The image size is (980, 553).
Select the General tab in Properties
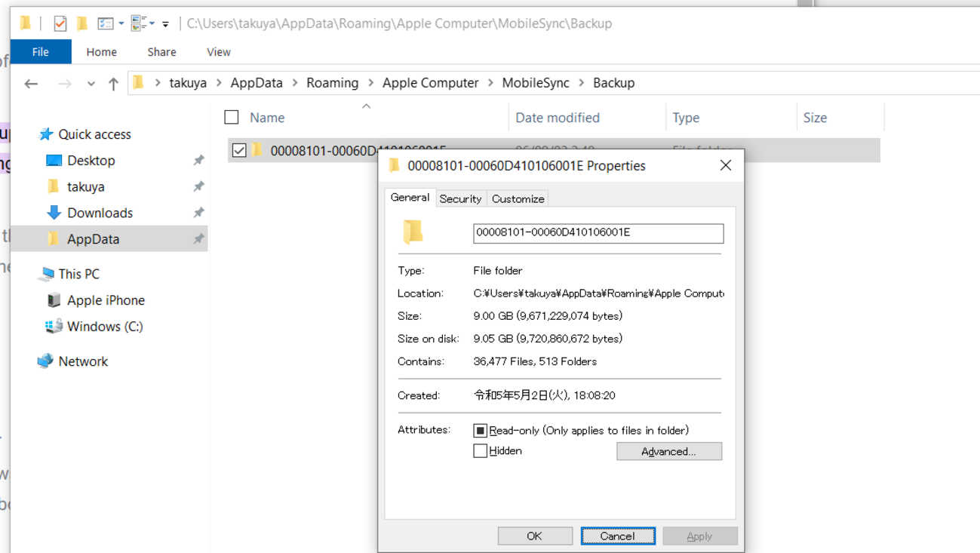coord(410,198)
